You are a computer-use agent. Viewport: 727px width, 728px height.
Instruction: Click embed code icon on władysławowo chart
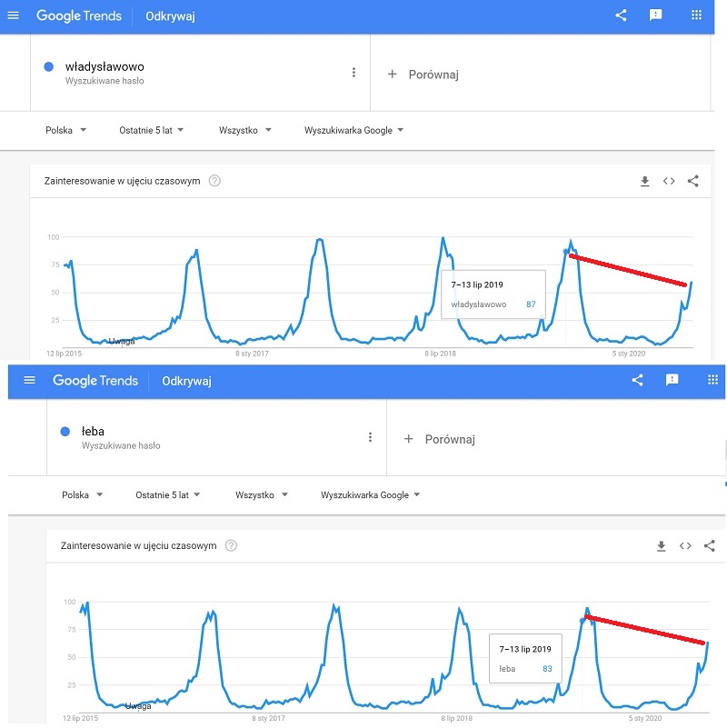tap(669, 181)
